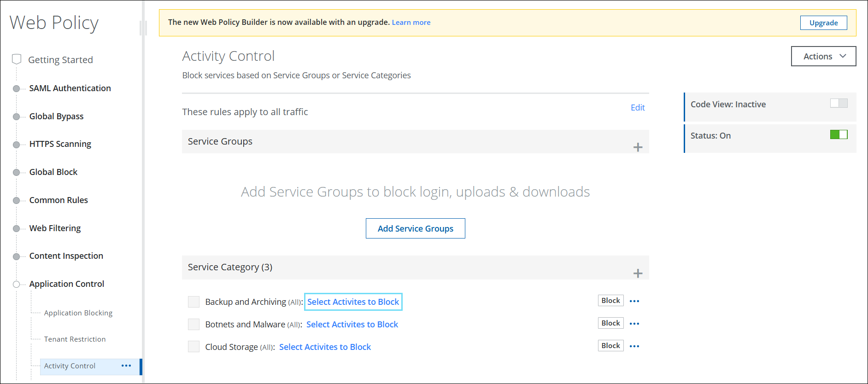Screen dimensions: 868x384
Task: Click Edit link for traffic rules
Action: pyautogui.click(x=637, y=108)
